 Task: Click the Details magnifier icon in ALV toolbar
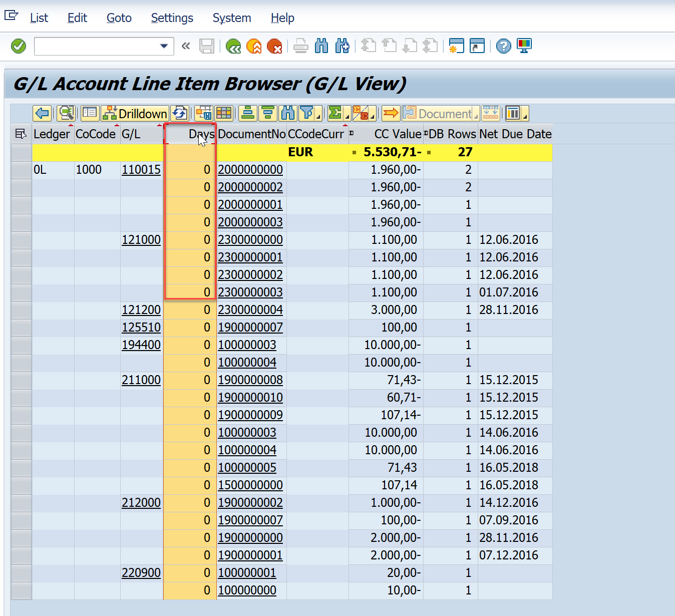pyautogui.click(x=66, y=114)
